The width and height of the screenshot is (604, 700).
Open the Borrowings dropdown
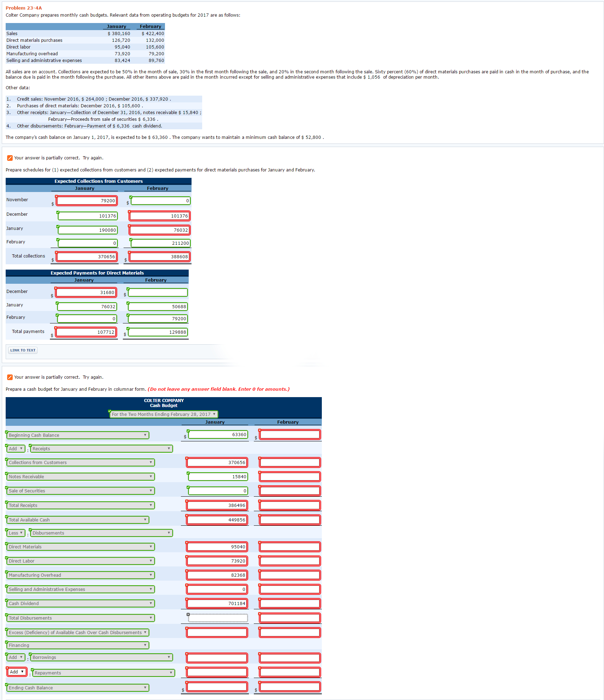pyautogui.click(x=102, y=657)
